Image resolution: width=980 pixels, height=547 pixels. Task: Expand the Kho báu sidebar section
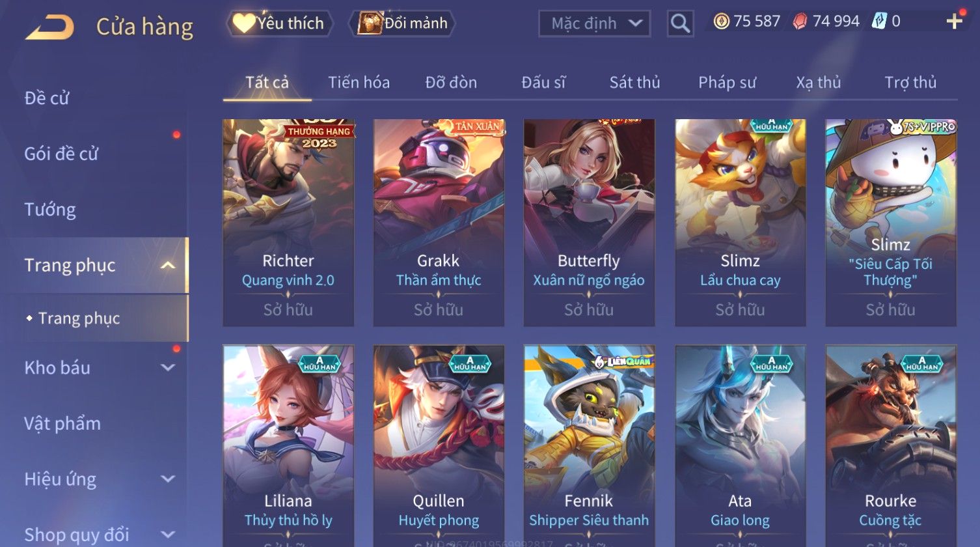pos(168,367)
